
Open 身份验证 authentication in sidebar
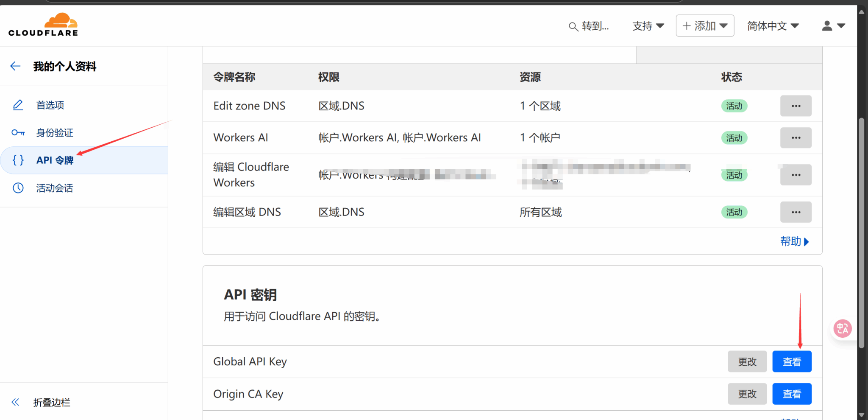pos(55,133)
